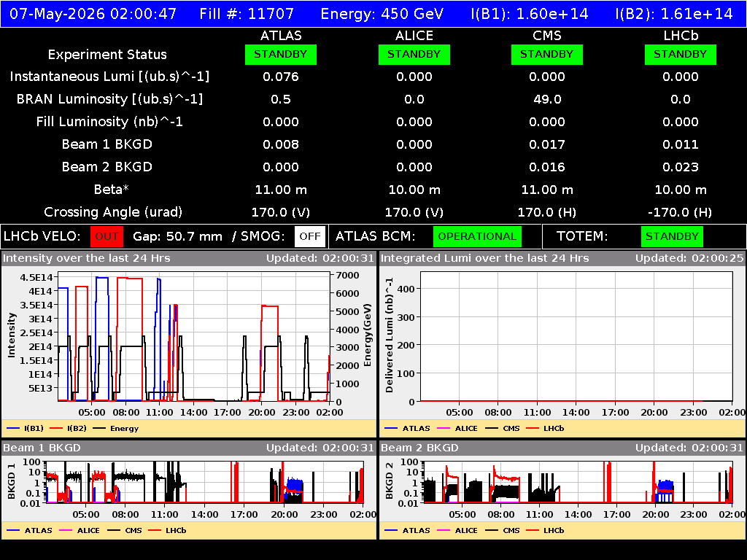Click CMS Beam 2 BKGD value 0.016

547,167
